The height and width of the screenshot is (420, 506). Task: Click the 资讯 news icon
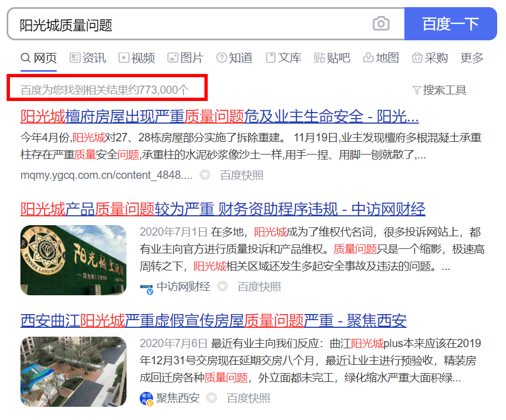[75, 58]
